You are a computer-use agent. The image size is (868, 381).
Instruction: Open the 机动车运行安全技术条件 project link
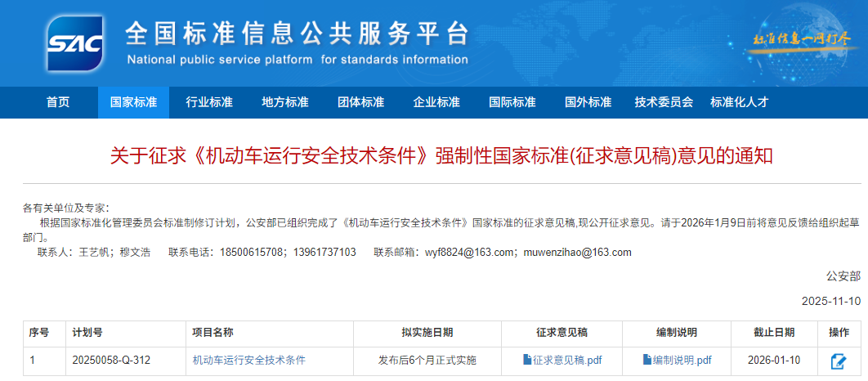click(x=249, y=361)
